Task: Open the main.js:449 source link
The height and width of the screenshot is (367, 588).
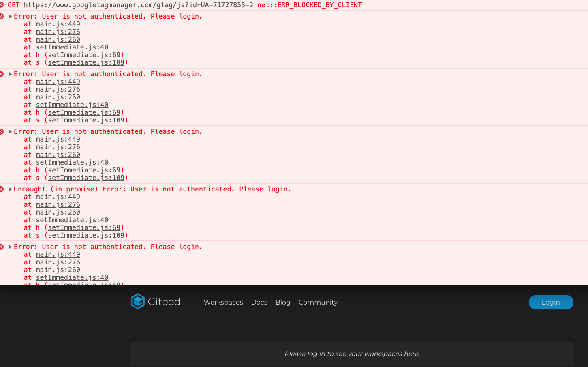Action: pos(58,24)
